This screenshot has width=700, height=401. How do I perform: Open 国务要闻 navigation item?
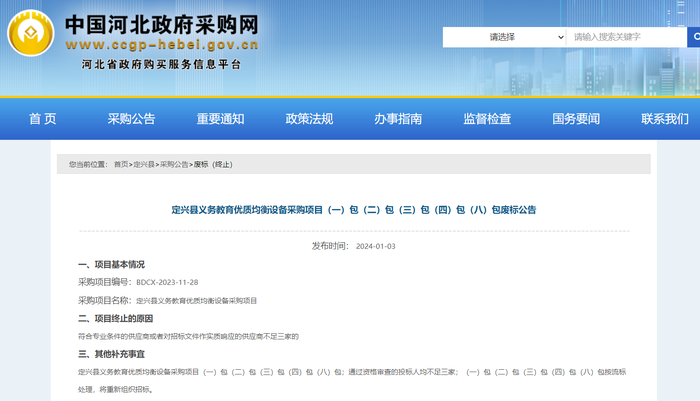click(576, 119)
